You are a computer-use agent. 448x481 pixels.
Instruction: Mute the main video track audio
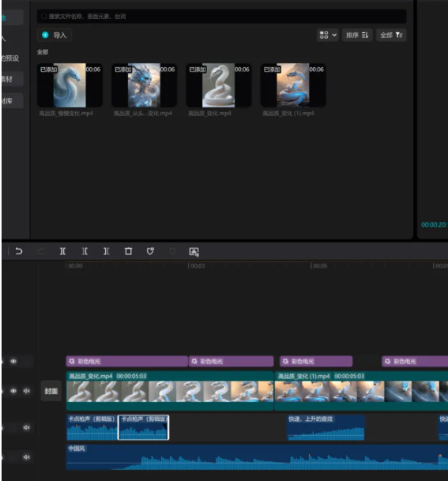click(x=27, y=391)
